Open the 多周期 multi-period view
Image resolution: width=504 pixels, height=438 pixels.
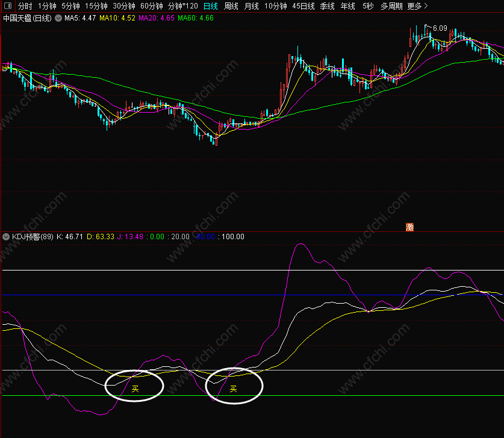point(392,6)
